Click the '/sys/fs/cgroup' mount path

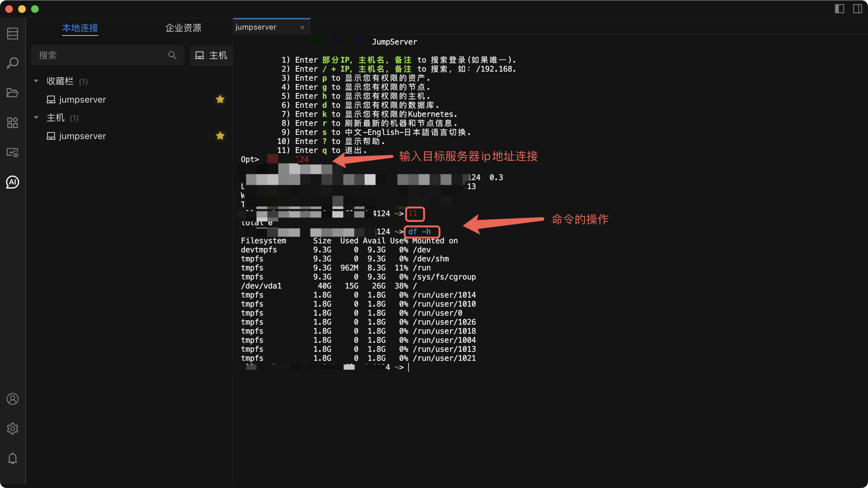pos(444,277)
